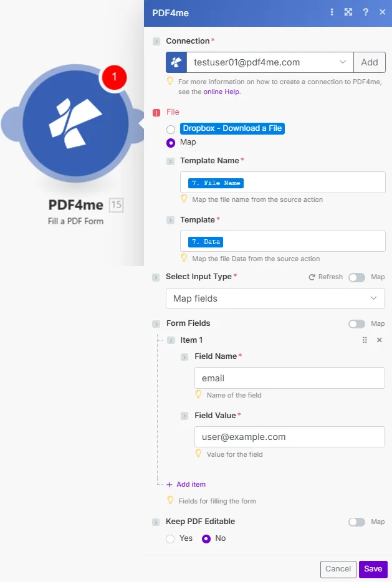The width and height of the screenshot is (392, 582).
Task: Expand the Template Name chevron
Action: [170, 161]
